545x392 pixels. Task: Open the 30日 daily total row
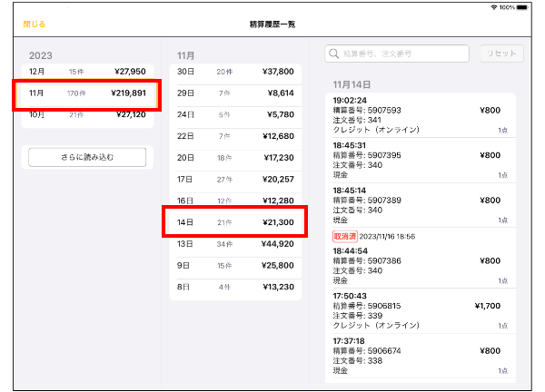point(235,71)
